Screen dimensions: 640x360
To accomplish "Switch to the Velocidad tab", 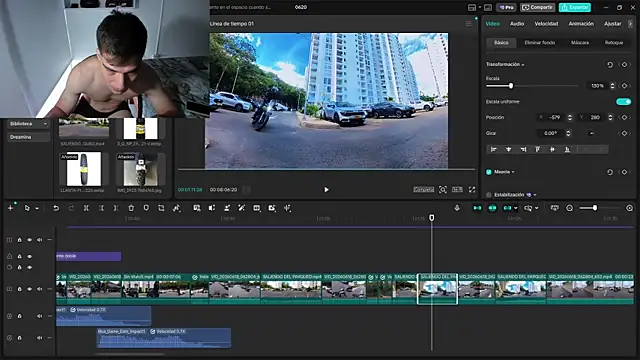I will (x=546, y=24).
